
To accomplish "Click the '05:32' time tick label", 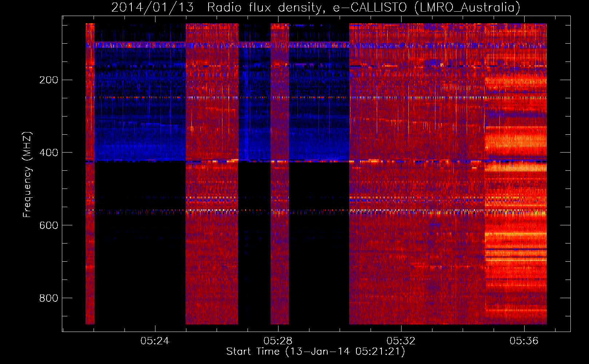I will pyautogui.click(x=401, y=341).
